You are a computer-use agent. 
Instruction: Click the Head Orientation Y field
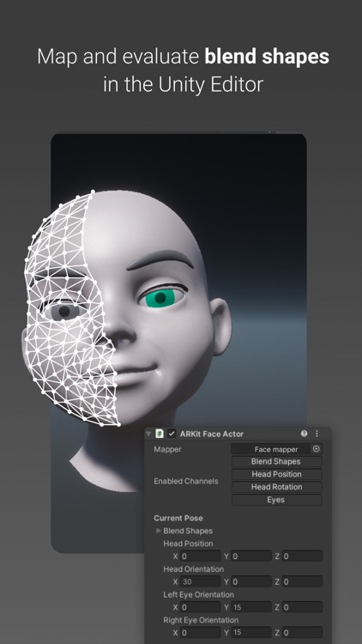point(251,582)
